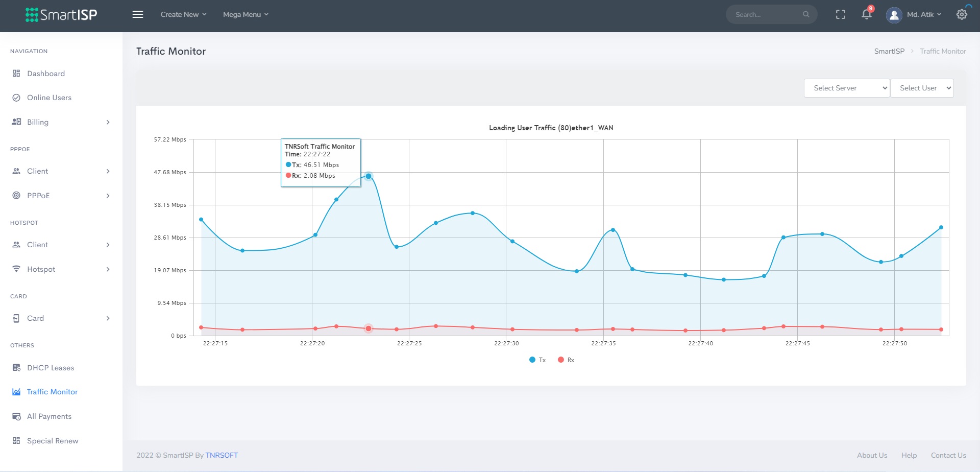
Task: Open the Select Server dropdown
Action: [847, 88]
